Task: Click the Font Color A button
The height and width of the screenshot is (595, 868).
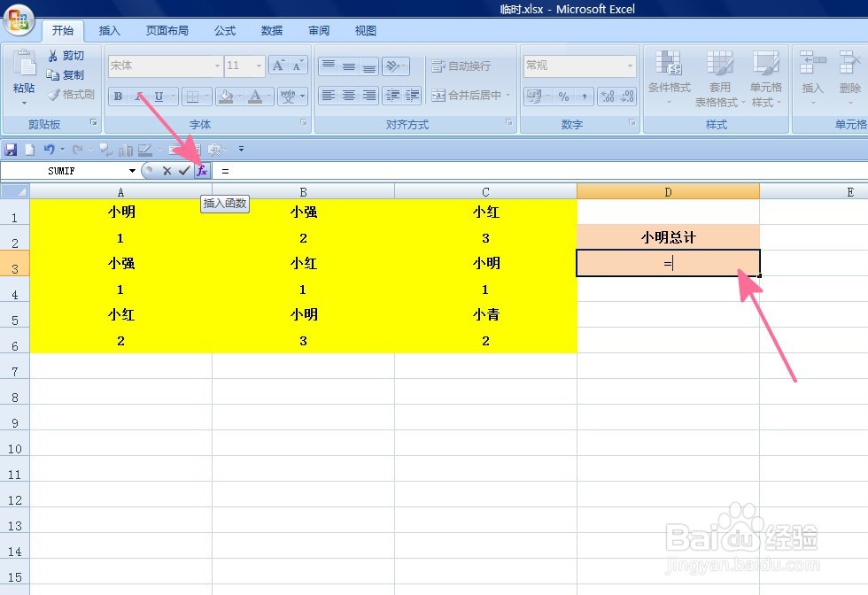Action: [255, 97]
